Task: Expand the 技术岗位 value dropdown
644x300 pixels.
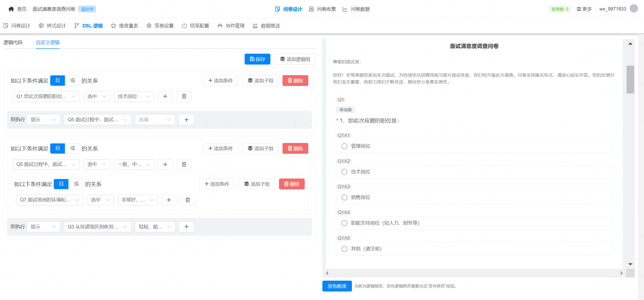Action: point(134,96)
